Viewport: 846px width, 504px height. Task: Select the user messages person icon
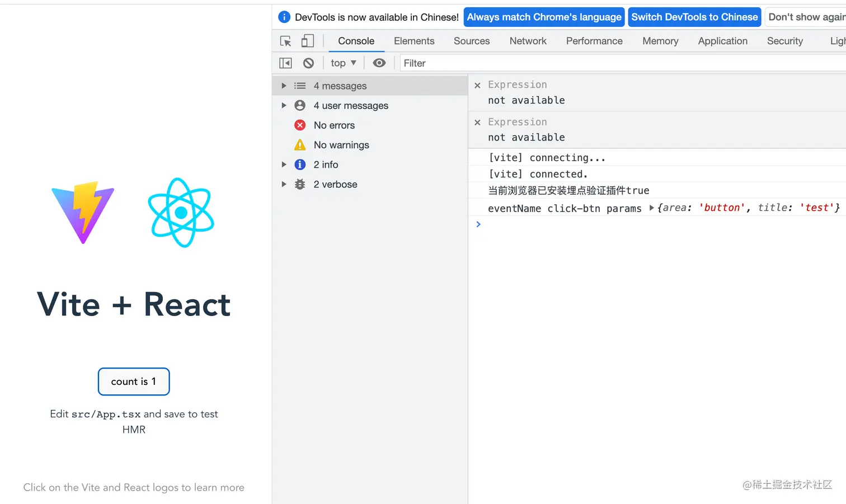click(x=300, y=105)
